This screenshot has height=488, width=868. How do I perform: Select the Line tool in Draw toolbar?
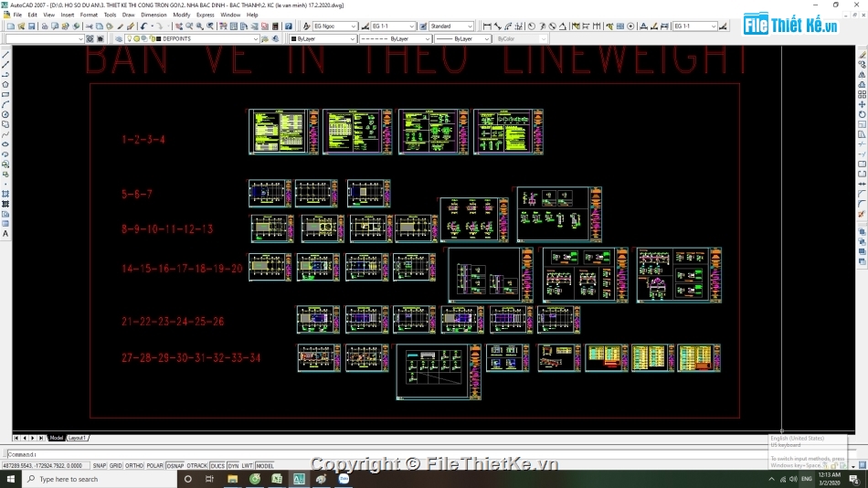[5, 55]
